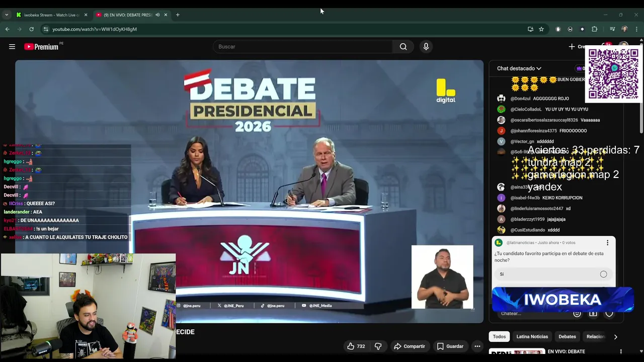The height and width of the screenshot is (362, 644).
Task: Click @Vector_gn's 'xdddddd' message
Action: 545,141
